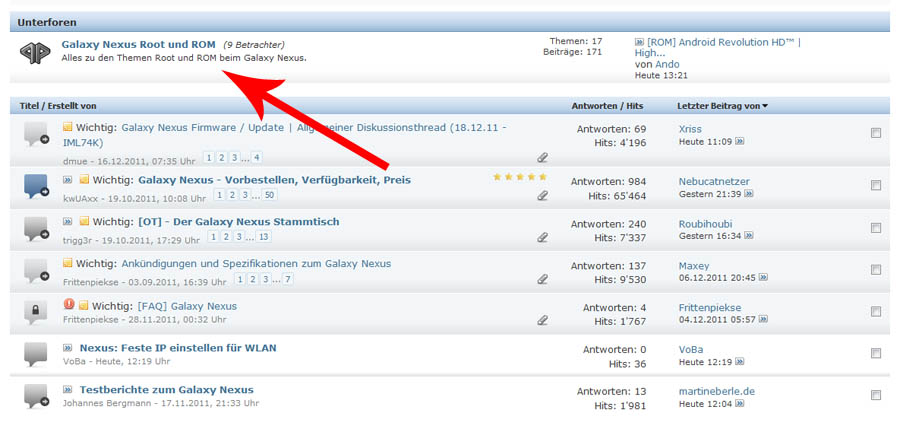Viewport: 900px width, 421px height.
Task: Sort by Erstellt von header
Action: (x=71, y=106)
